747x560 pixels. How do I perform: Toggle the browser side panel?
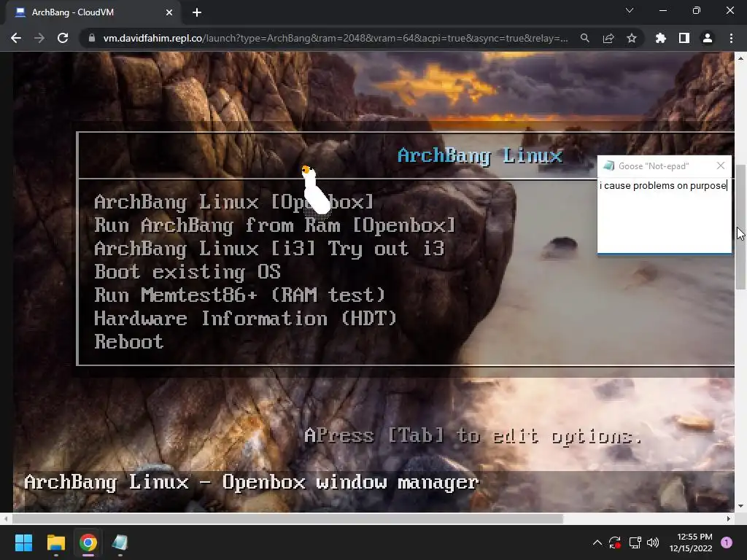point(684,38)
